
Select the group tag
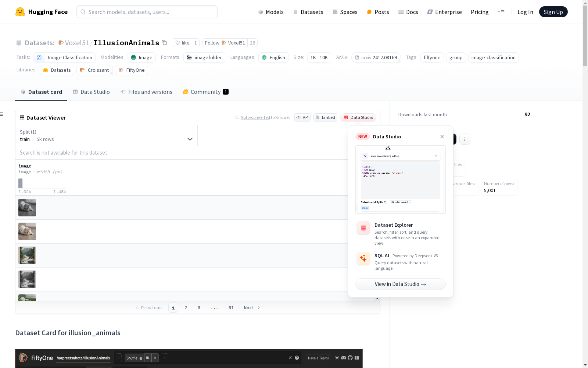(x=456, y=57)
